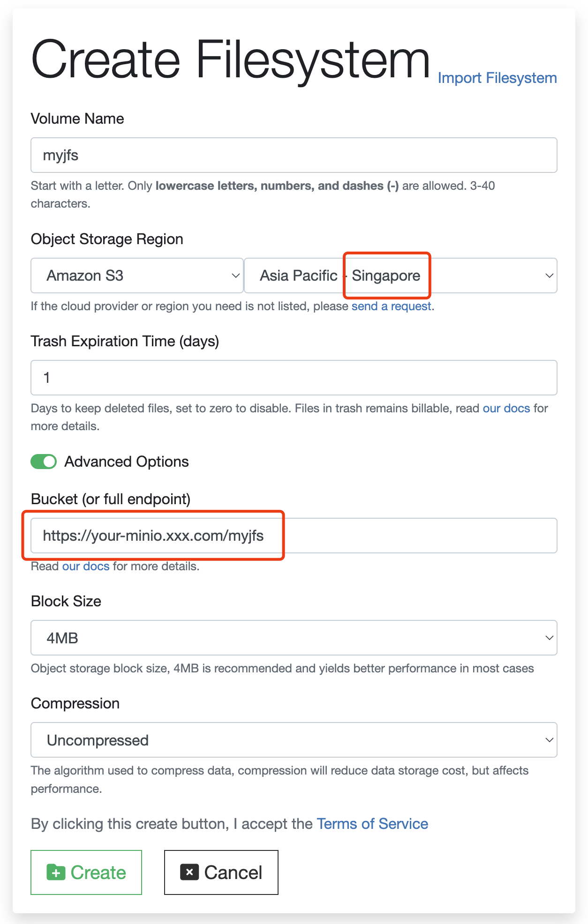Open the 4MB Block Size dropdown
Screen dimensions: 588x924
tap(294, 638)
